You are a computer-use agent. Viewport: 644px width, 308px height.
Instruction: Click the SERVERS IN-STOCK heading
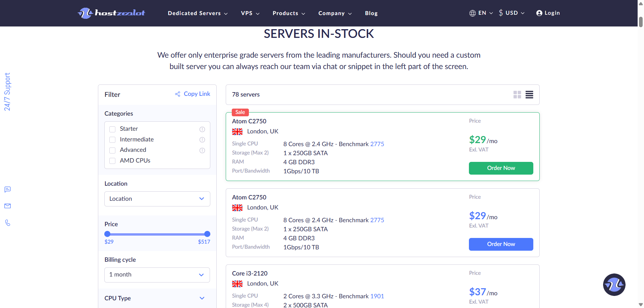[319, 34]
